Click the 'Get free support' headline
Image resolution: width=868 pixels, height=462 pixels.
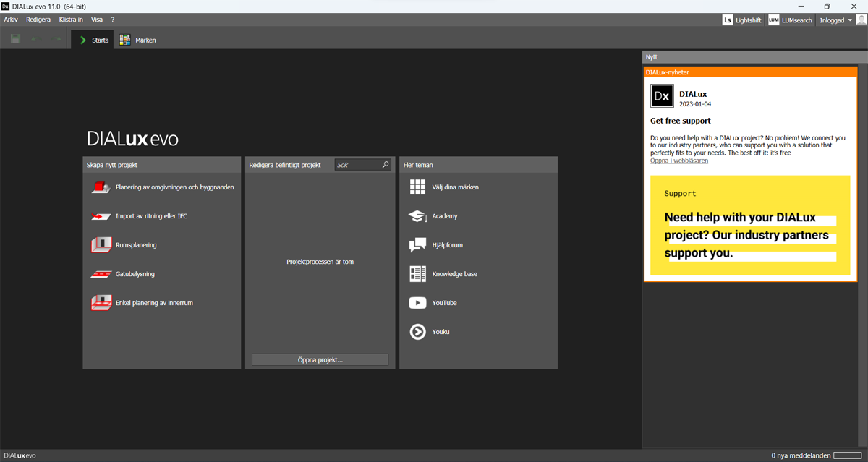click(680, 121)
